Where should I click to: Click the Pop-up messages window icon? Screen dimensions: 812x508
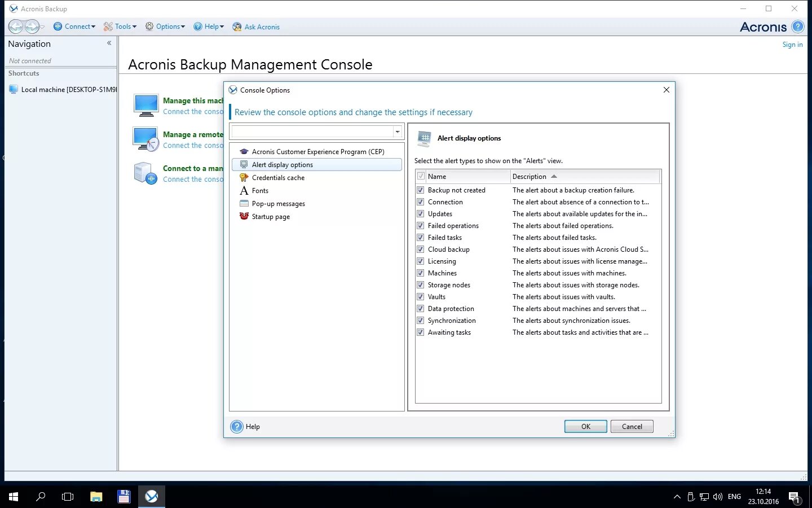point(244,203)
